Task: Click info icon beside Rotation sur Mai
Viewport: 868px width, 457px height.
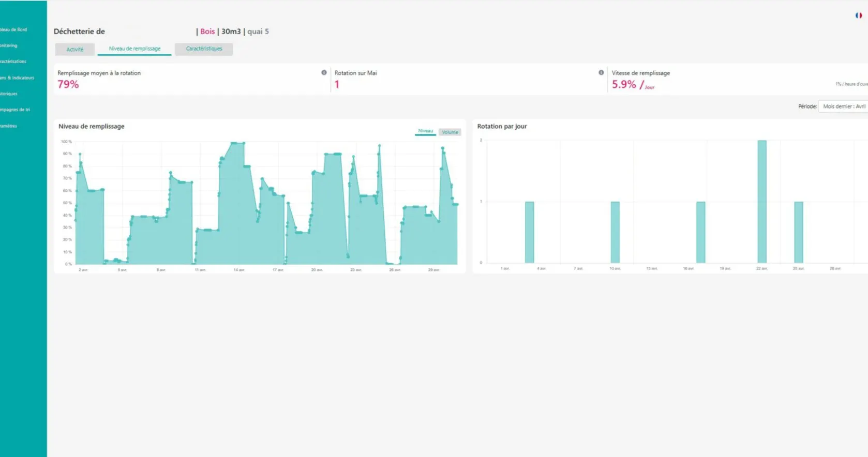Action: coord(601,73)
